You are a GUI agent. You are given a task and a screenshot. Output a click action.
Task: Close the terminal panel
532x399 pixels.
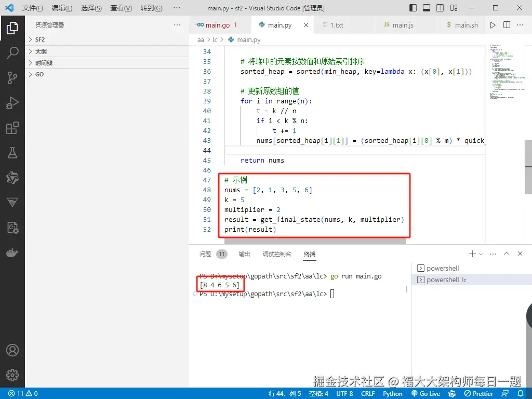(520, 254)
